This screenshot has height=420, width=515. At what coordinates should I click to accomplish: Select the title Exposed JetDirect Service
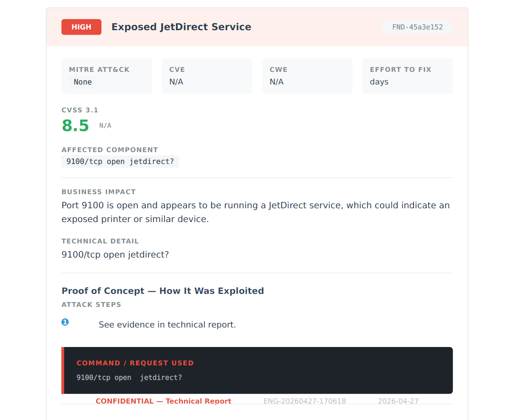(x=181, y=27)
